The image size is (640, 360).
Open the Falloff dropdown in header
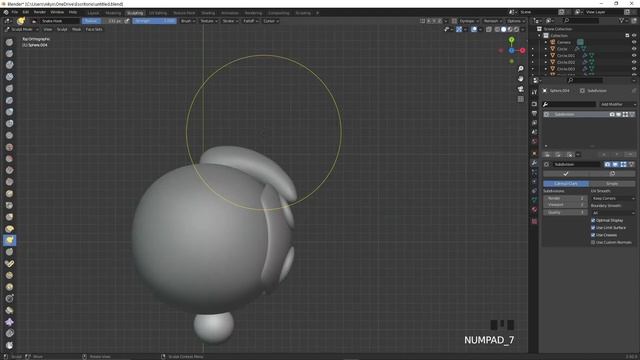pos(250,21)
